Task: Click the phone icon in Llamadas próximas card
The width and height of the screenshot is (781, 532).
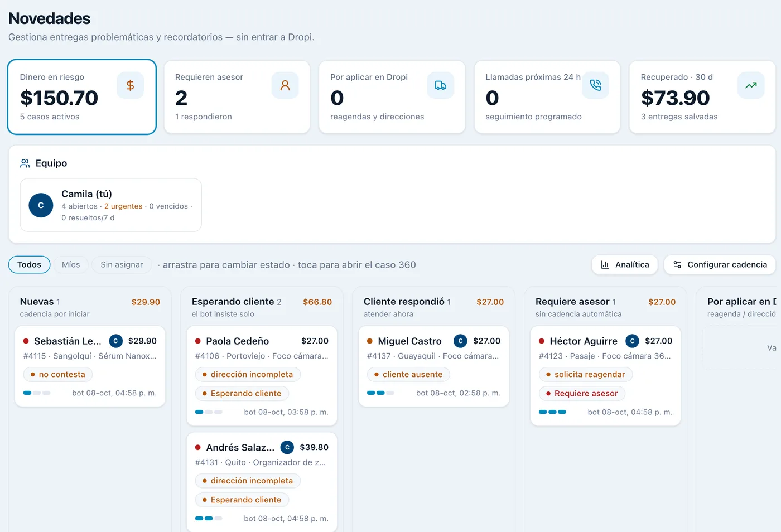Action: (x=595, y=85)
